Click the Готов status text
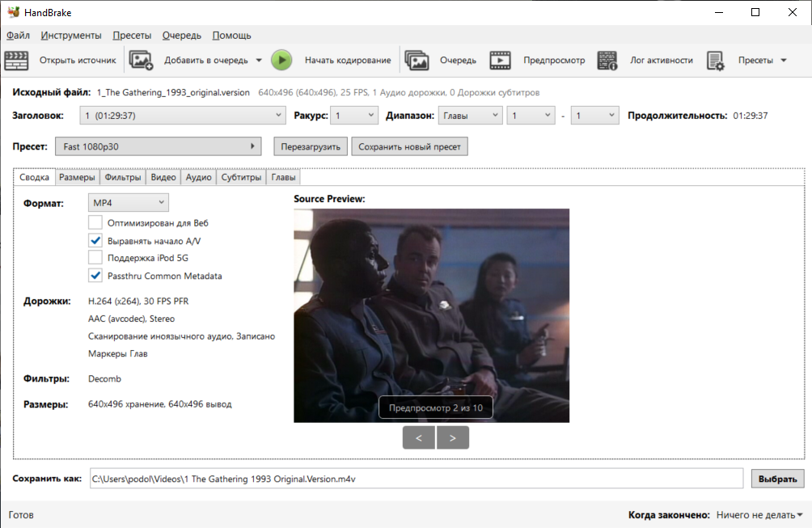The width and height of the screenshot is (812, 528). pyautogui.click(x=21, y=515)
